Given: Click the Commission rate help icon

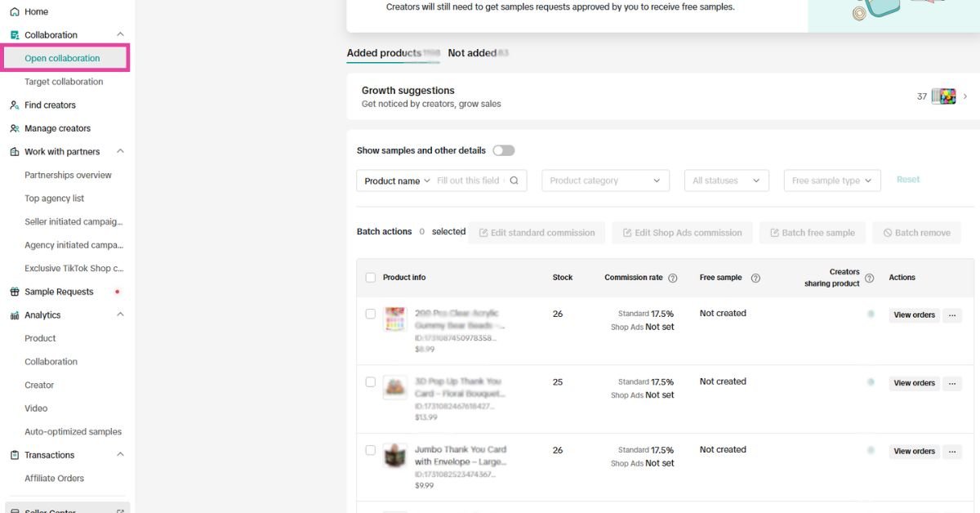Looking at the screenshot, I should [x=673, y=278].
